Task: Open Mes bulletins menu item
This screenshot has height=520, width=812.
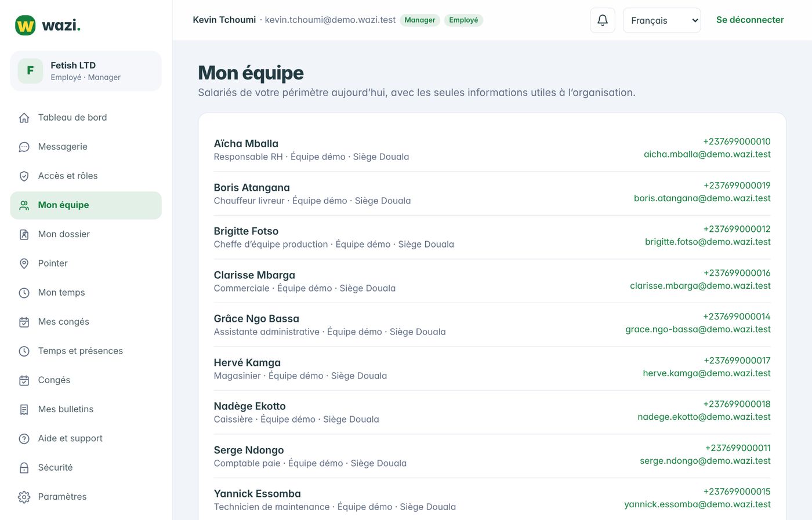Action: coord(86,410)
